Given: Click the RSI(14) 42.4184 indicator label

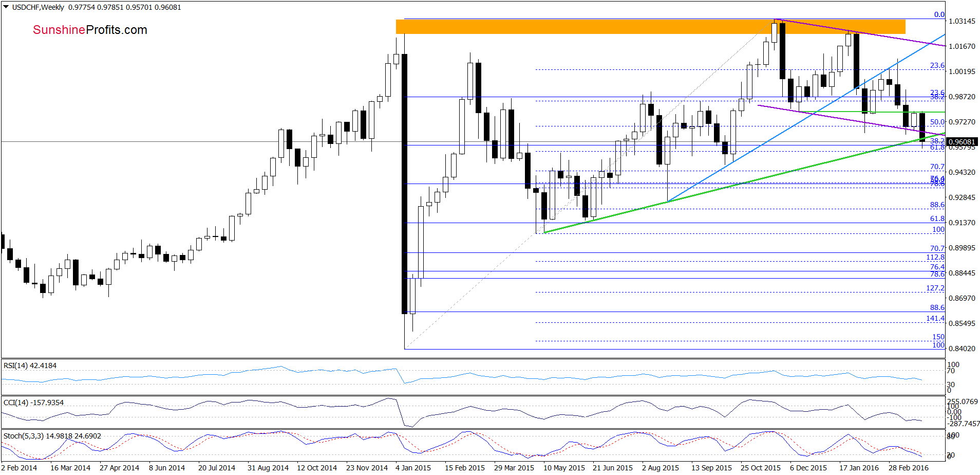Looking at the screenshot, I should pyautogui.click(x=30, y=366).
